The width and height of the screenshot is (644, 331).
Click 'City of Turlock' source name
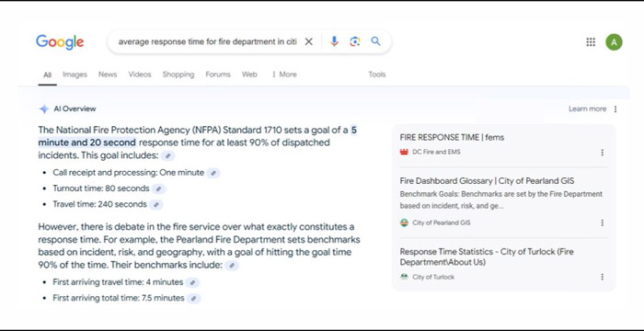[x=433, y=277]
